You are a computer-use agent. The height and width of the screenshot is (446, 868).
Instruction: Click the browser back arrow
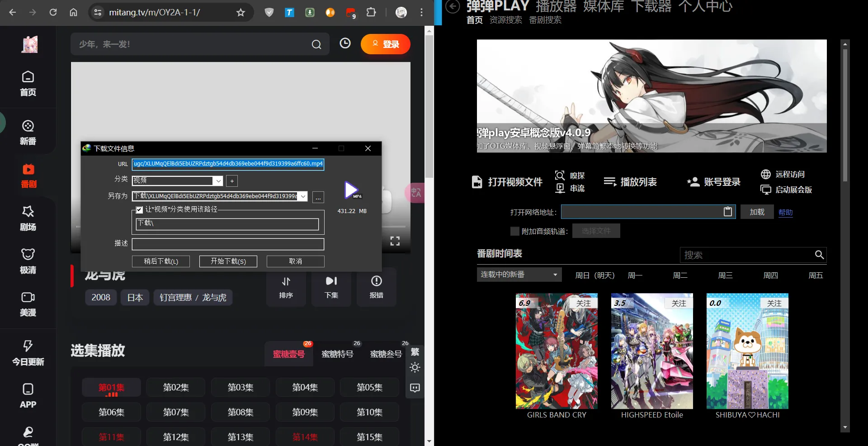click(12, 12)
